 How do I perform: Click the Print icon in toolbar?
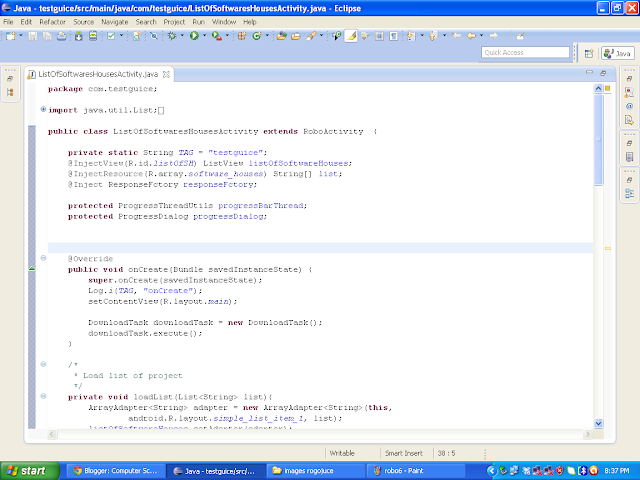(x=61, y=36)
